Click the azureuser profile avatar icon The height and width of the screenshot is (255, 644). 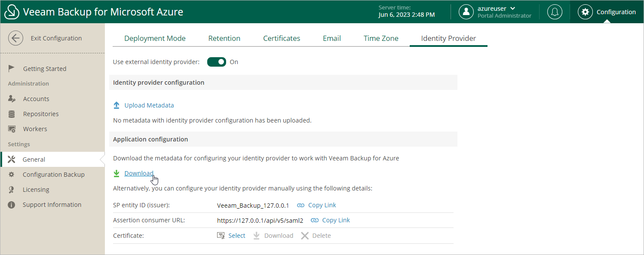coord(466,12)
